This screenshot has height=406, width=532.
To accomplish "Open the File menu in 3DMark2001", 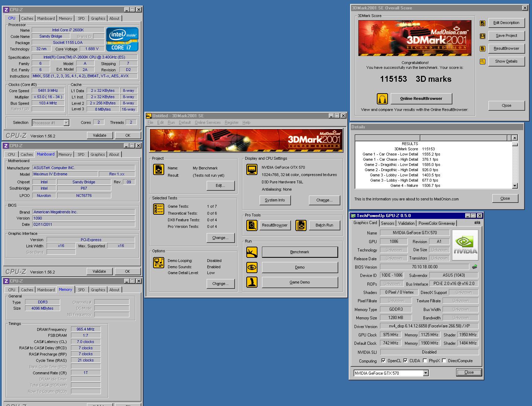I will tap(150, 122).
